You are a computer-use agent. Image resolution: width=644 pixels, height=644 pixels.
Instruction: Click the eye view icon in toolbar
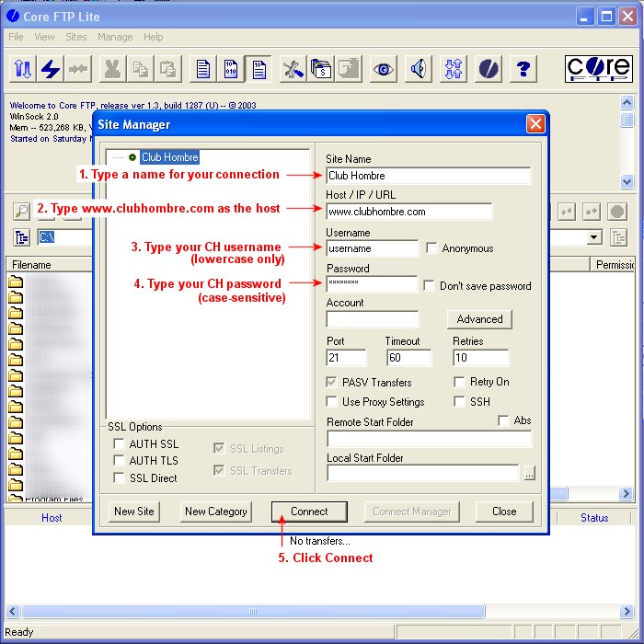(384, 69)
